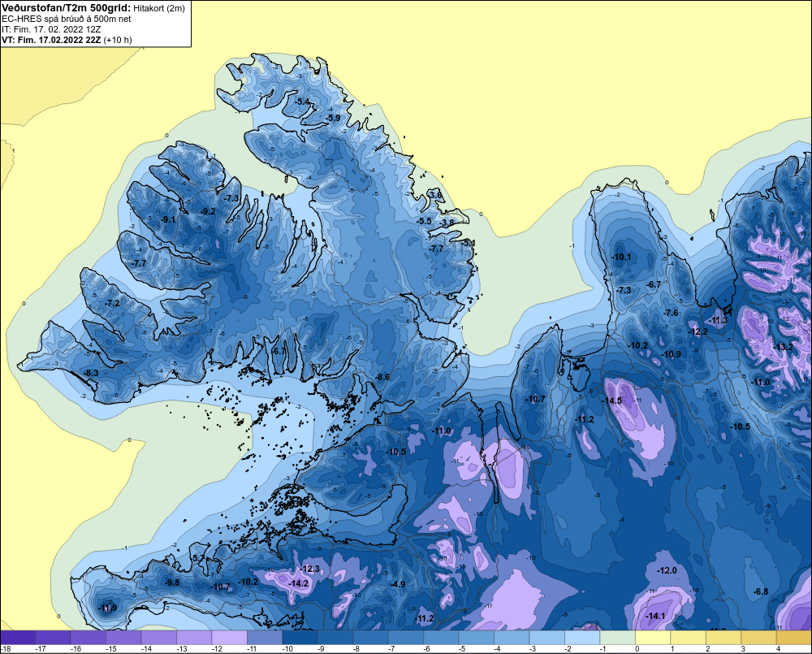Image resolution: width=812 pixels, height=654 pixels.
Task: Select legend swatch between 0 and 1
Action: pyautogui.click(x=653, y=638)
